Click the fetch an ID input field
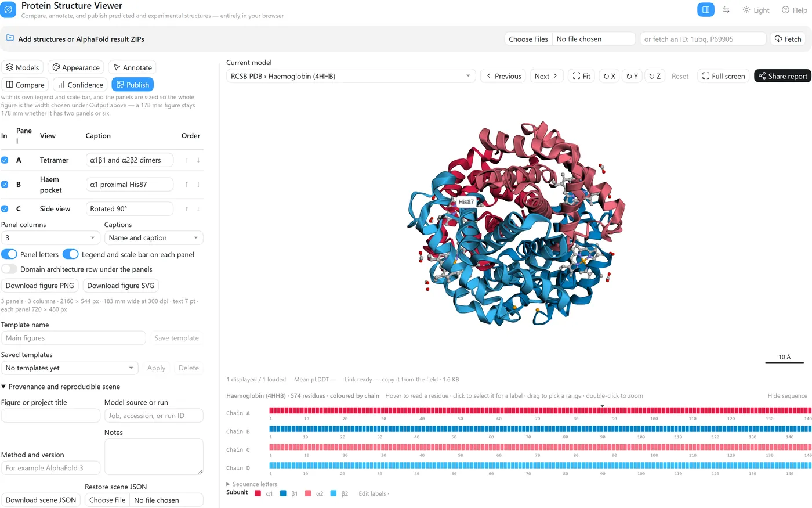 point(703,39)
